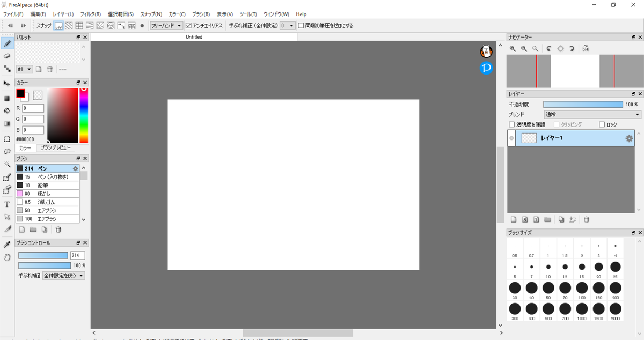This screenshot has width=644, height=340.
Task: Open 手ぶれ補正 value dropdown in toolbar
Action: (287, 25)
